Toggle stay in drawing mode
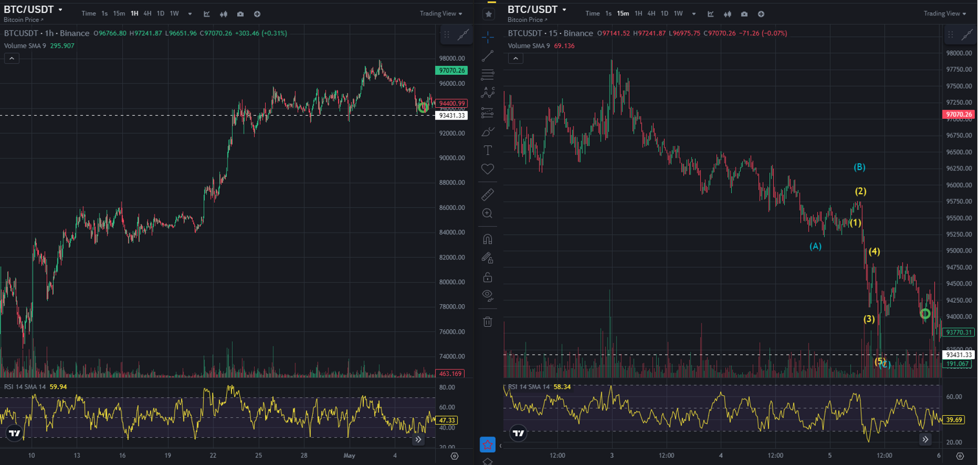 coord(488,258)
